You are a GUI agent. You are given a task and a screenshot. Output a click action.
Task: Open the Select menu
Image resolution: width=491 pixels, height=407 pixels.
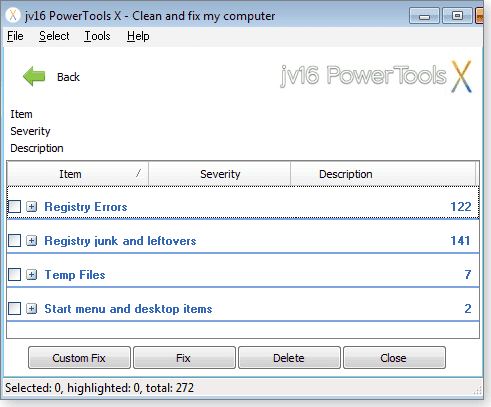tap(54, 36)
